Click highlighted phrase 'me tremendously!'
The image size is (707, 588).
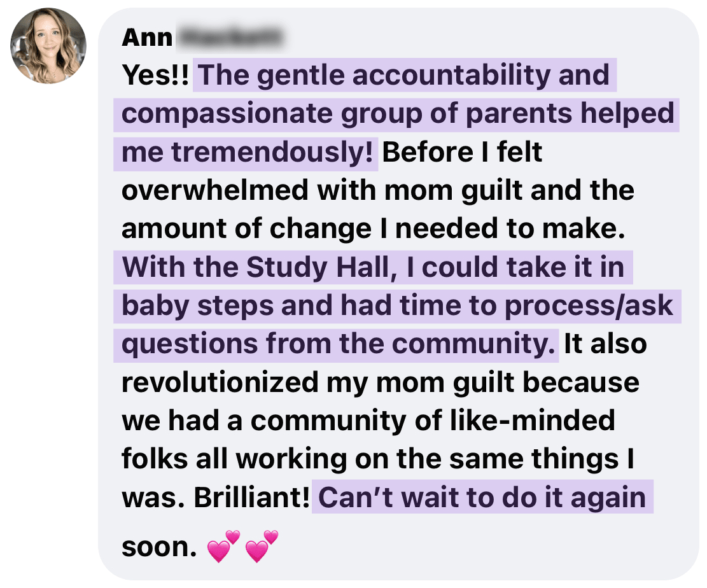coord(246,153)
